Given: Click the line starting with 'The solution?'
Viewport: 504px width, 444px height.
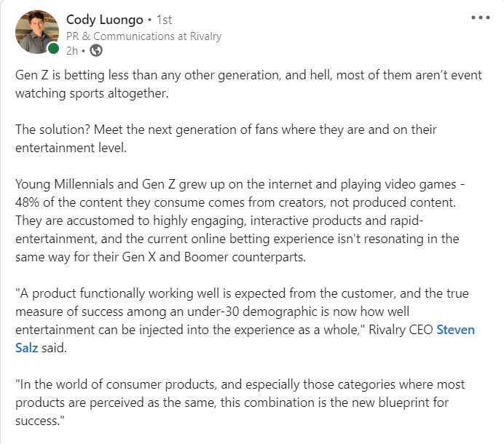Looking at the screenshot, I should pos(226,130).
